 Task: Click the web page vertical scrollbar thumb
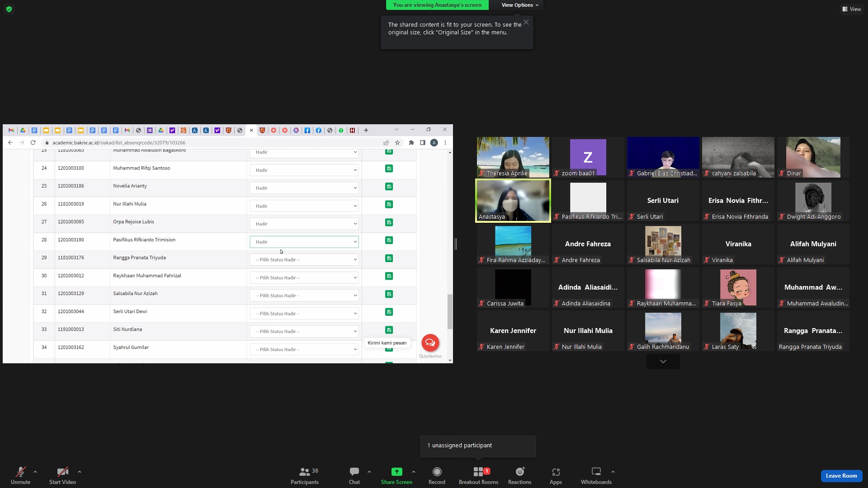(x=450, y=312)
